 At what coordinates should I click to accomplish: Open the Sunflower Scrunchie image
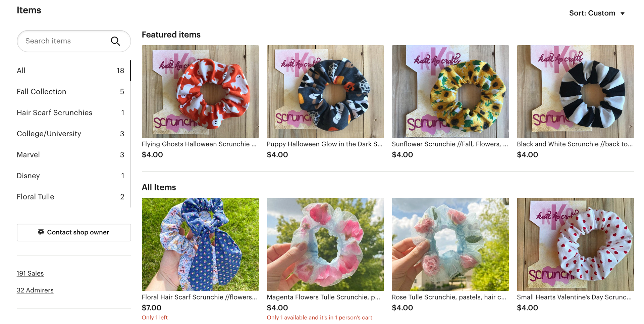pos(450,92)
